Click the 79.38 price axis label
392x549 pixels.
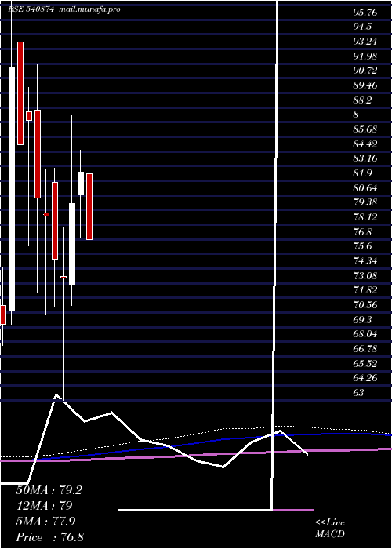[x=365, y=202]
